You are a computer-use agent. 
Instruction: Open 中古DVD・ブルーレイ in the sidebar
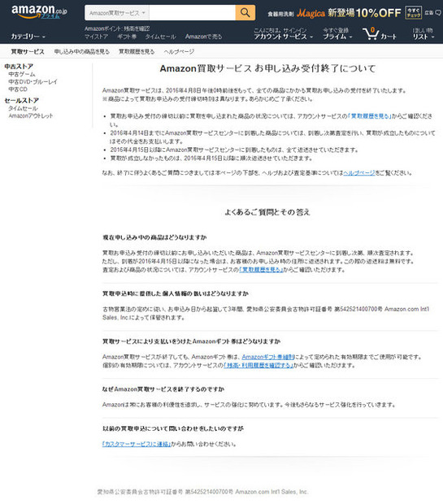pos(33,81)
